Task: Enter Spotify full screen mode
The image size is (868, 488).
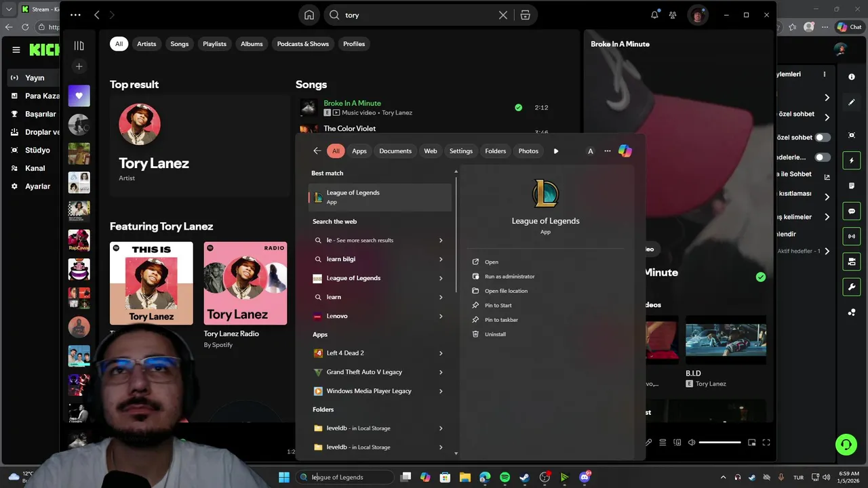Action: coord(766,443)
